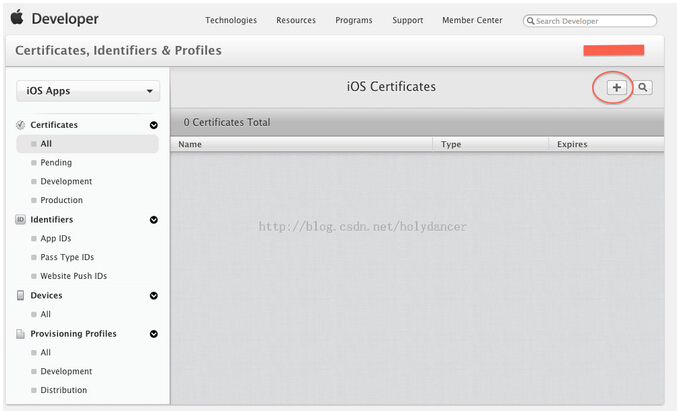Open the Programs menu

click(354, 20)
